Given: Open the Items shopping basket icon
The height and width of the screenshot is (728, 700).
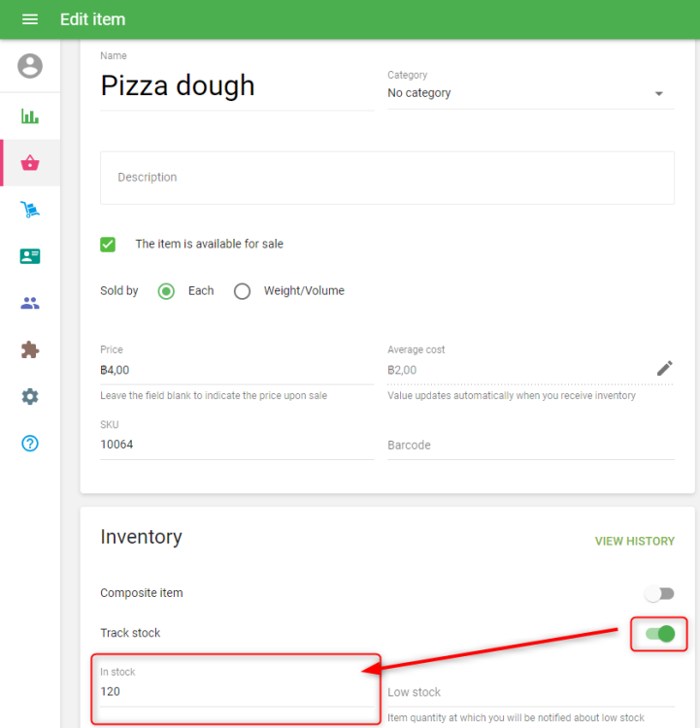Looking at the screenshot, I should point(30,163).
